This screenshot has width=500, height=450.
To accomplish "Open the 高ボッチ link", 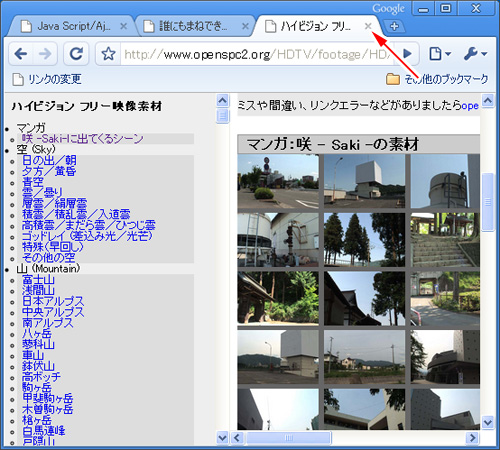I will point(41,377).
